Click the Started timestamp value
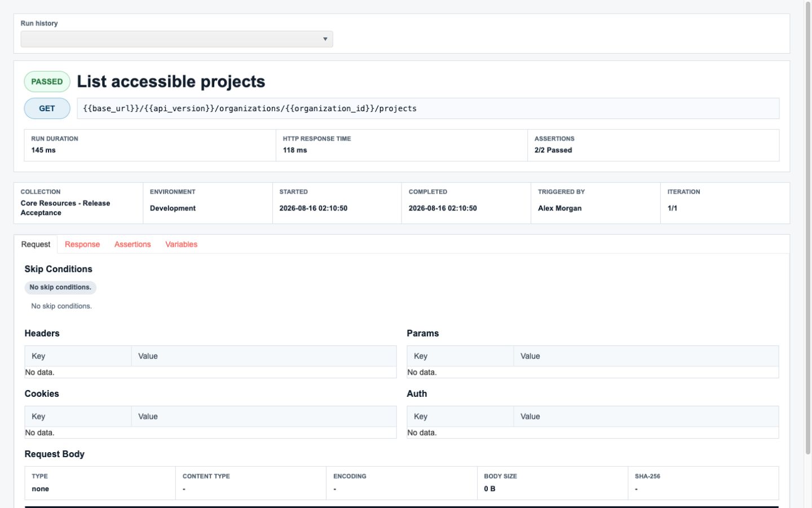812x508 pixels. pos(314,208)
